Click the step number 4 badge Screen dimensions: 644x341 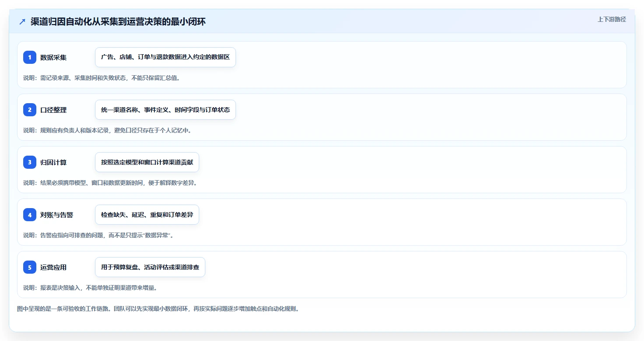click(30, 215)
